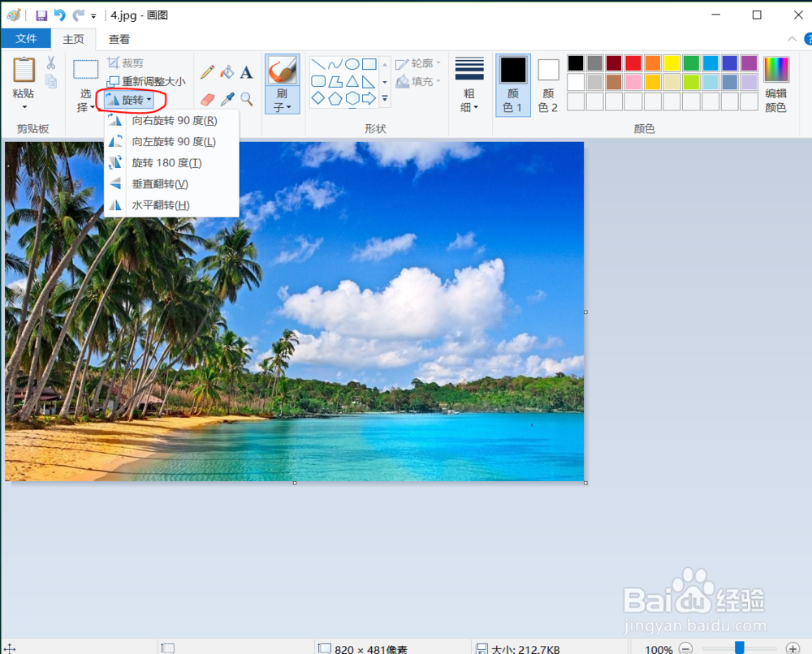Click 重新调整大小 resize button
This screenshot has height=654, width=812.
[146, 81]
